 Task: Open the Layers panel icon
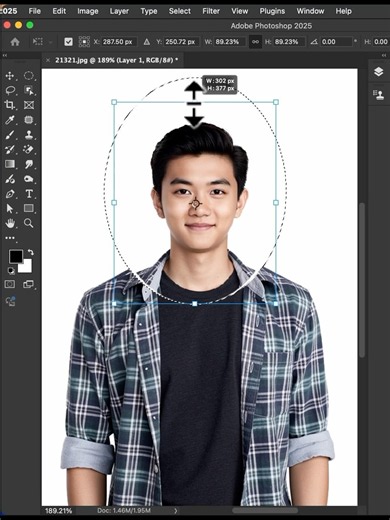tap(378, 72)
